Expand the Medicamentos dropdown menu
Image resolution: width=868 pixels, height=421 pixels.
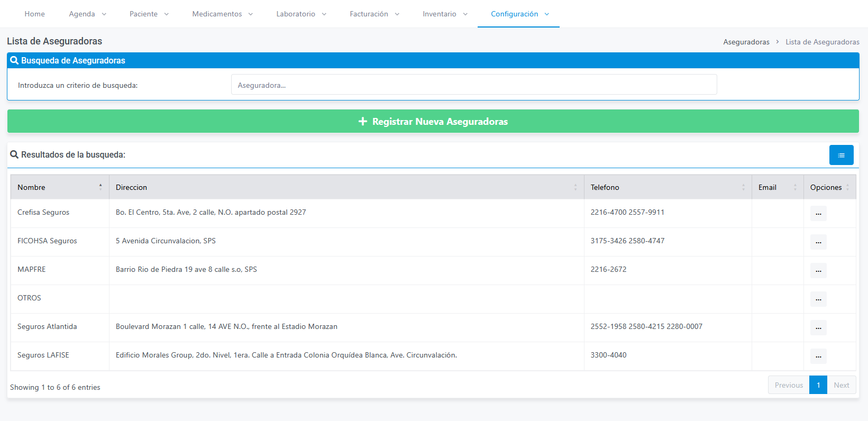pyautogui.click(x=223, y=14)
